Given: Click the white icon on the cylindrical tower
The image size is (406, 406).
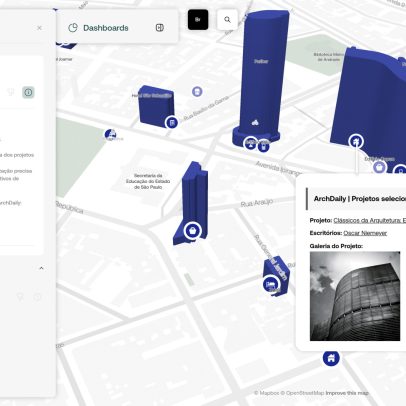Looking at the screenshot, I should (255, 123).
